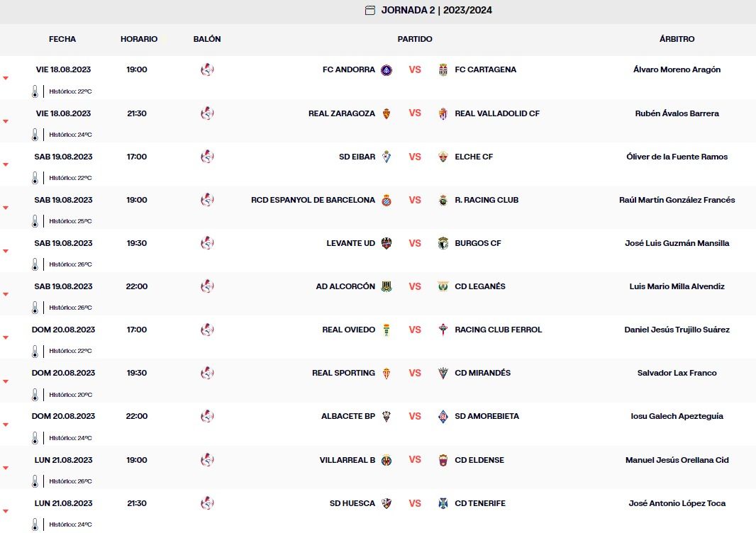Expand the Albacete BP match row arrow
This screenshot has height=533, width=756.
pos(6,425)
